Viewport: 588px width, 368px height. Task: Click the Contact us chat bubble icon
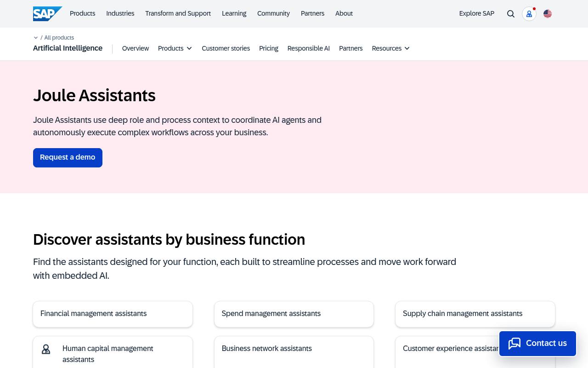click(x=514, y=344)
